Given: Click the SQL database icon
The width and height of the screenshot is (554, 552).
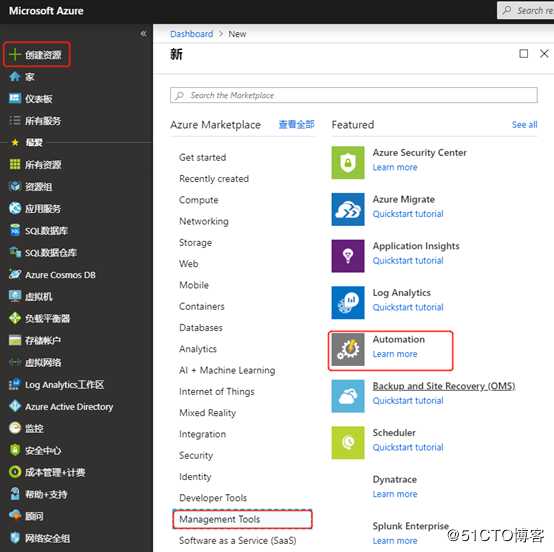Looking at the screenshot, I should tap(15, 230).
